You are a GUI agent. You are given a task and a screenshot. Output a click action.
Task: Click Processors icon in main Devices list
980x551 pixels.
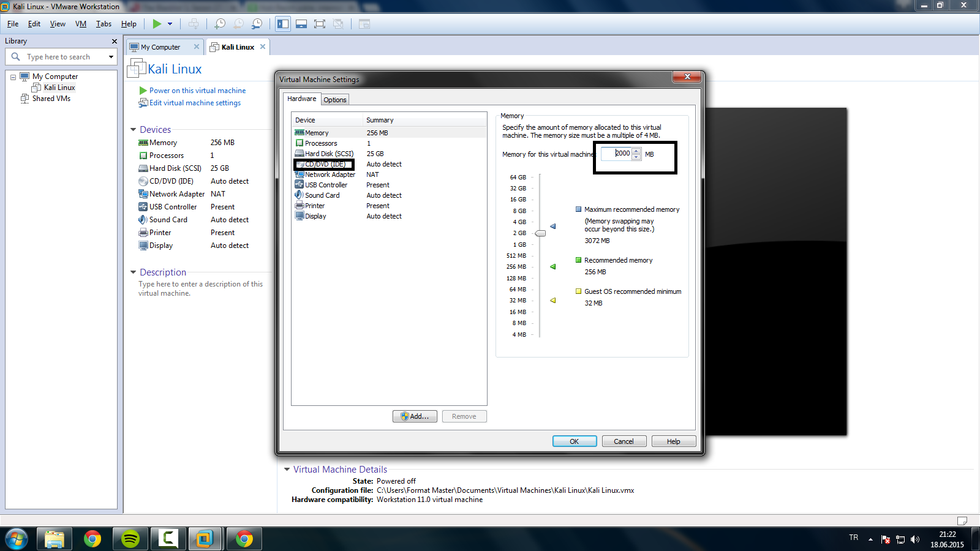point(143,156)
